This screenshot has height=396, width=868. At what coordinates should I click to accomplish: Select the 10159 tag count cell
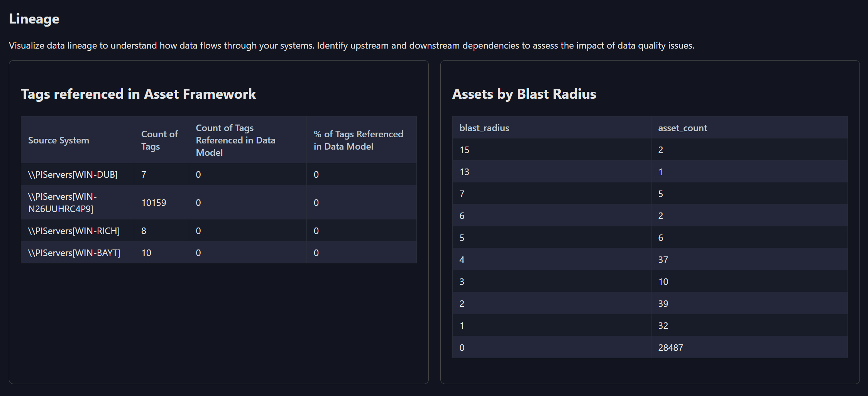pyautogui.click(x=154, y=202)
